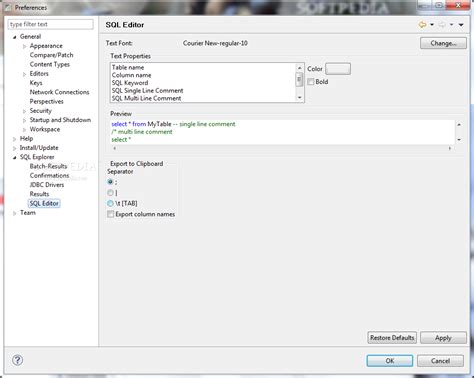Select SQL Editor in the tree

point(44,203)
